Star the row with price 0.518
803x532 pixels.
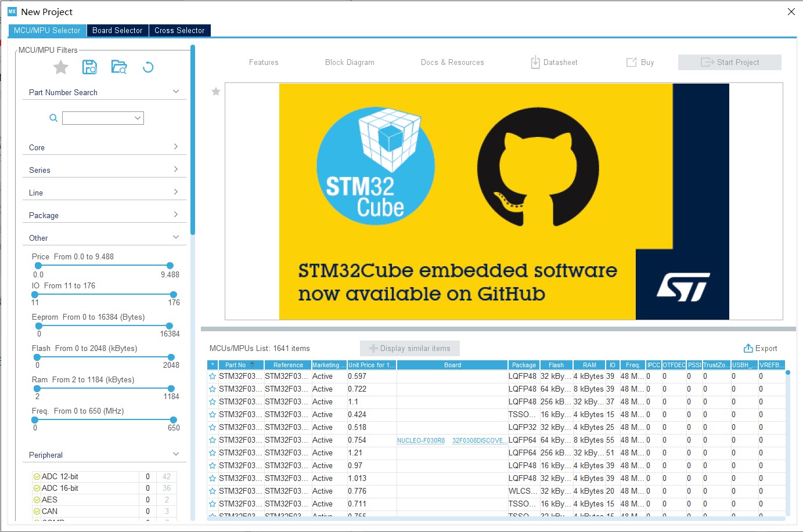[213, 428]
